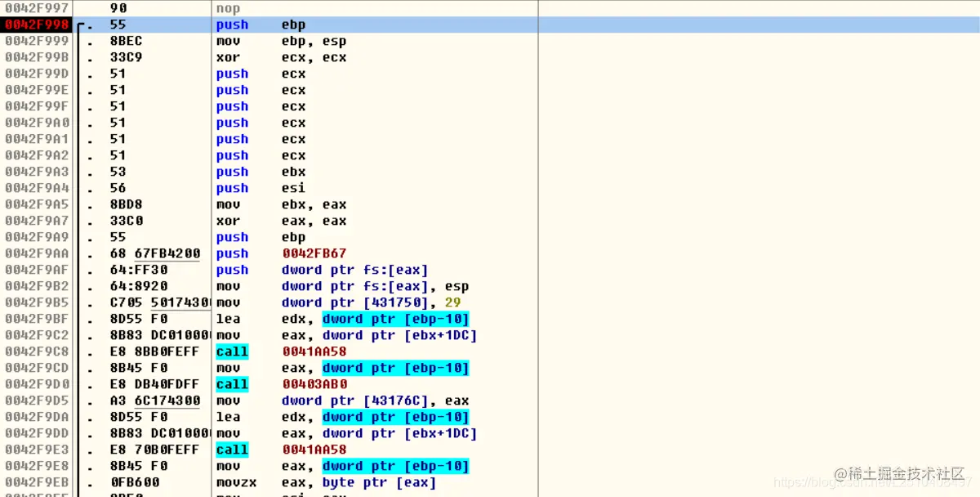
Task: Select instruction mov ebp, esp
Action: (x=282, y=41)
